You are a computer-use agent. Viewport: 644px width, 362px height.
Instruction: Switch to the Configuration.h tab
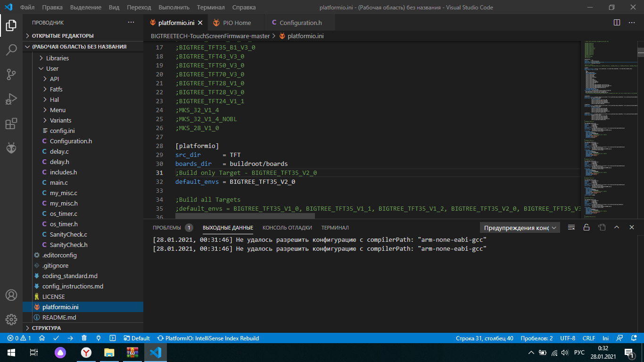(300, 23)
